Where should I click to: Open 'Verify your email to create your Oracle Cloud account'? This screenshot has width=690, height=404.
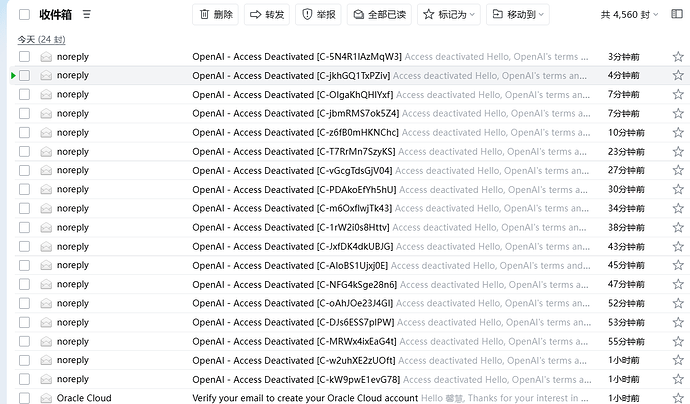(305, 398)
